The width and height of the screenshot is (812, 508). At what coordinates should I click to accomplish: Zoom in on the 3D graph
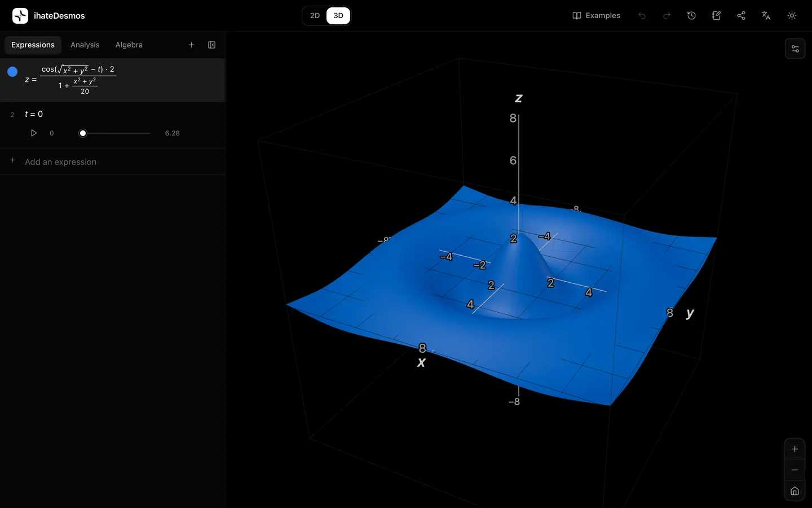(x=795, y=449)
